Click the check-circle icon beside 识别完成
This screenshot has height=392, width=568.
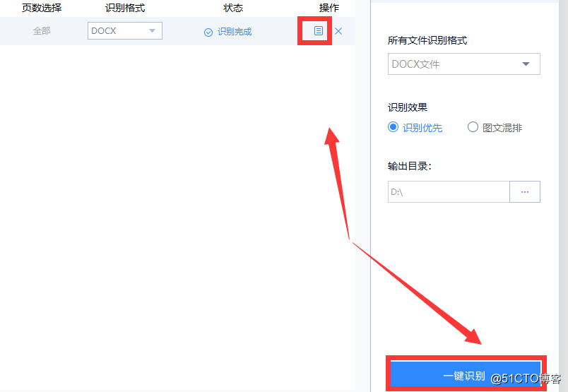[208, 32]
